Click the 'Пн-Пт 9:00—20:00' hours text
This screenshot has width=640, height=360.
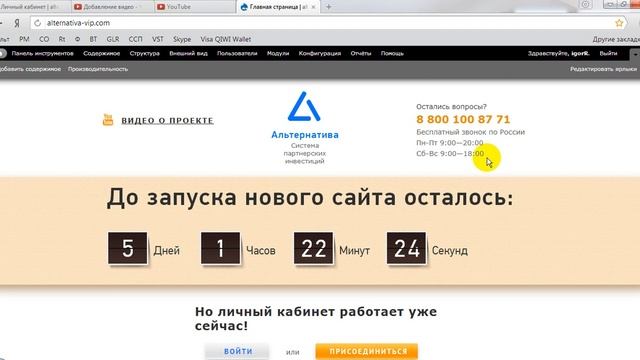tap(450, 142)
